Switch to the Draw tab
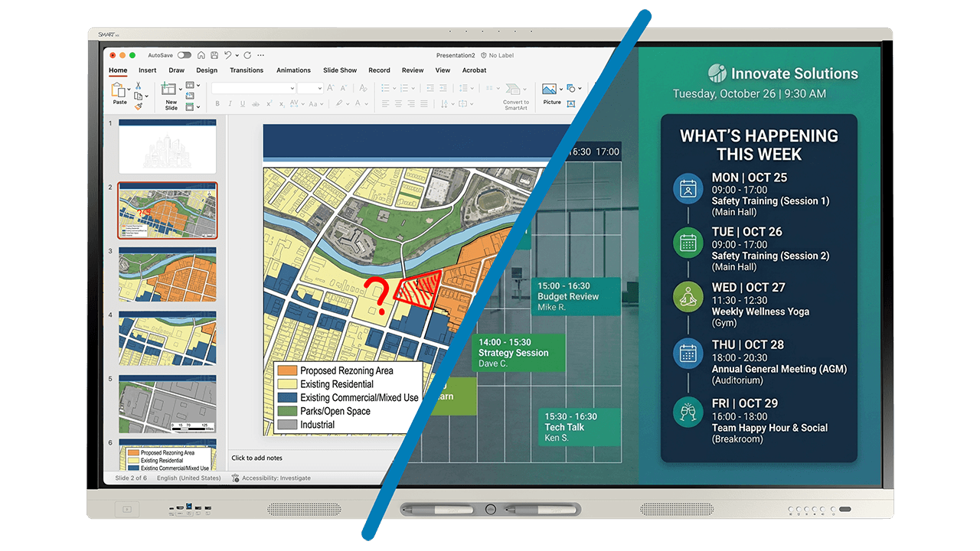 177,70
